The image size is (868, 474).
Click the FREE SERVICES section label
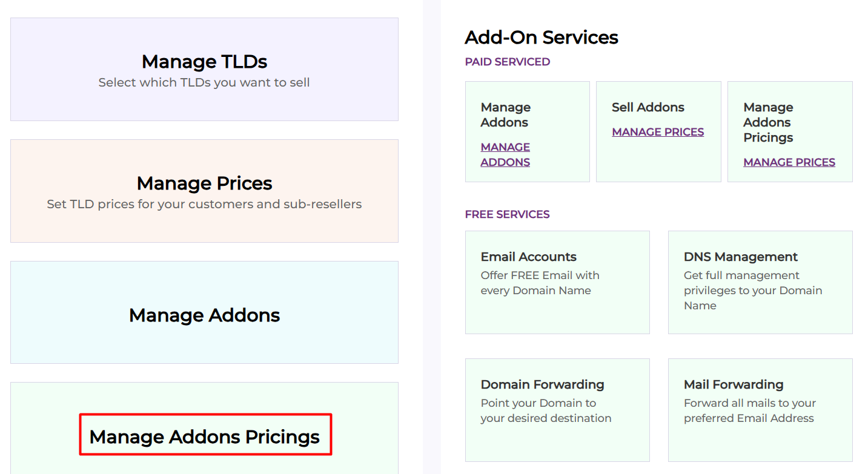click(507, 214)
